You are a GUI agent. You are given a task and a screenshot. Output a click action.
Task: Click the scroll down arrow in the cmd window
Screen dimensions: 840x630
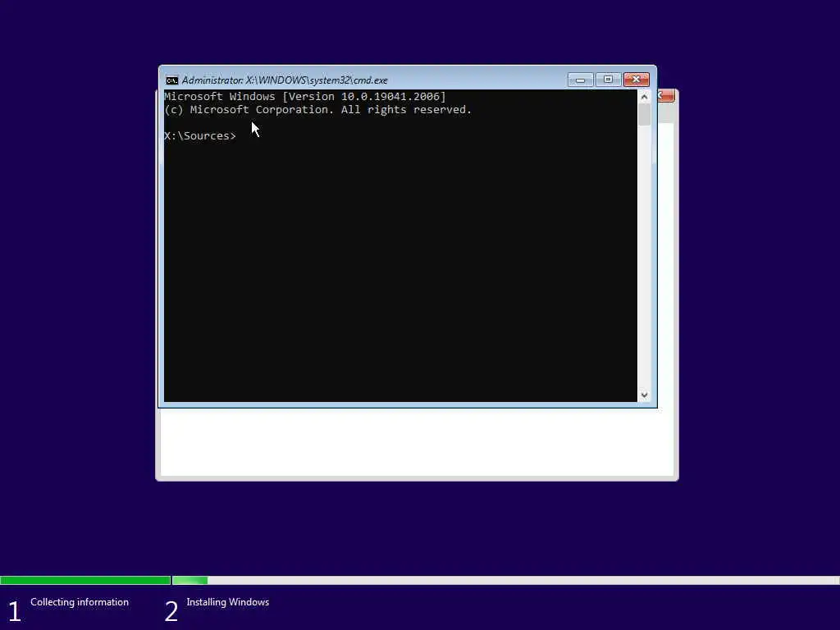tap(644, 395)
